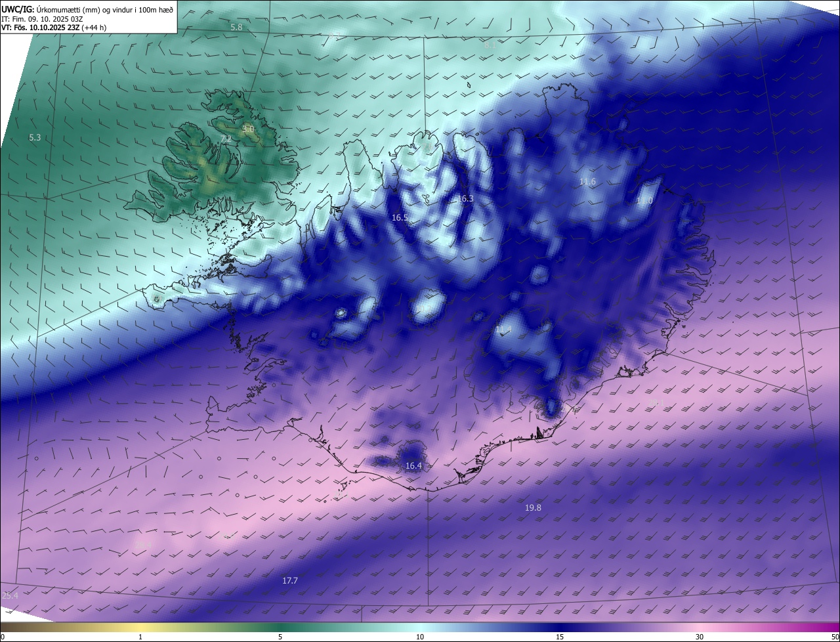Click the 11.4 value label
The image size is (840, 642).
tap(503, 329)
